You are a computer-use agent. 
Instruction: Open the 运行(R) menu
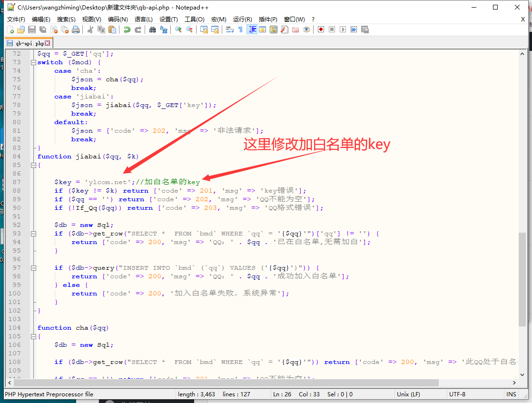(243, 20)
